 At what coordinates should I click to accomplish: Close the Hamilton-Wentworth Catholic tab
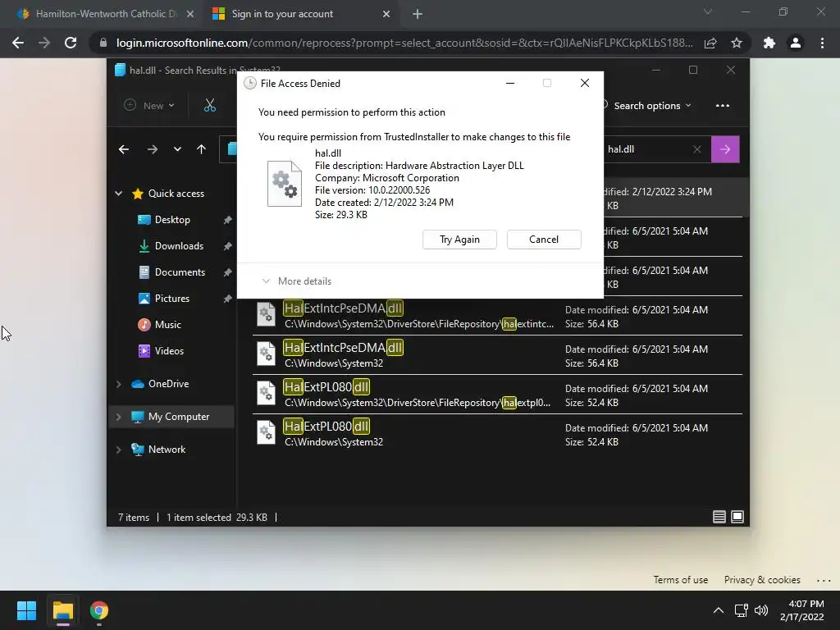point(190,14)
